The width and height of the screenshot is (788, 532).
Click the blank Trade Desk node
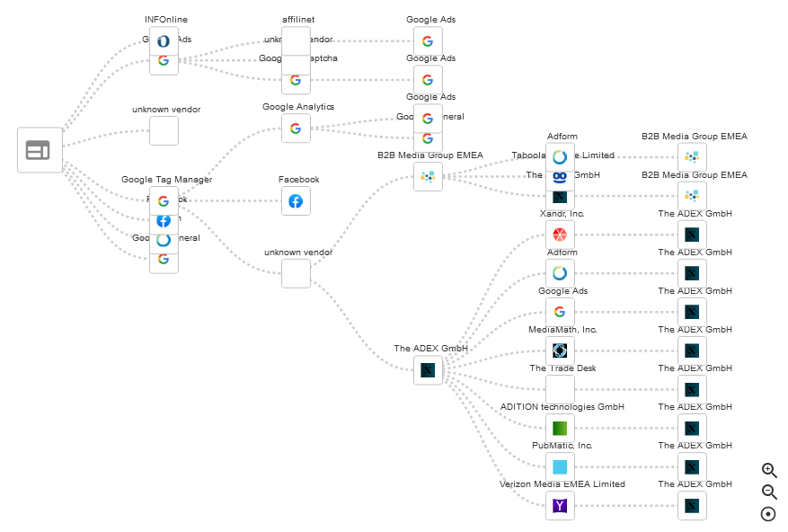coord(561,390)
